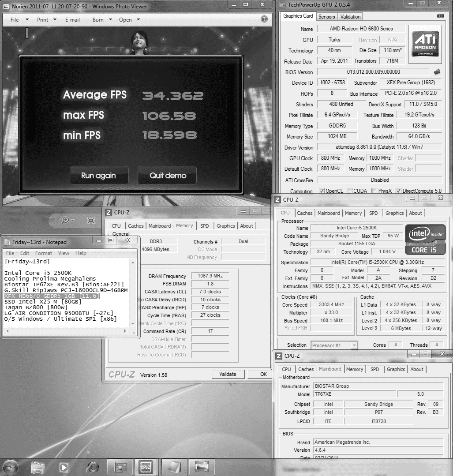Image resolution: width=453 pixels, height=476 pixels.
Task: Toggle the OpenCL checkbox in GPU-Z
Action: point(322,191)
